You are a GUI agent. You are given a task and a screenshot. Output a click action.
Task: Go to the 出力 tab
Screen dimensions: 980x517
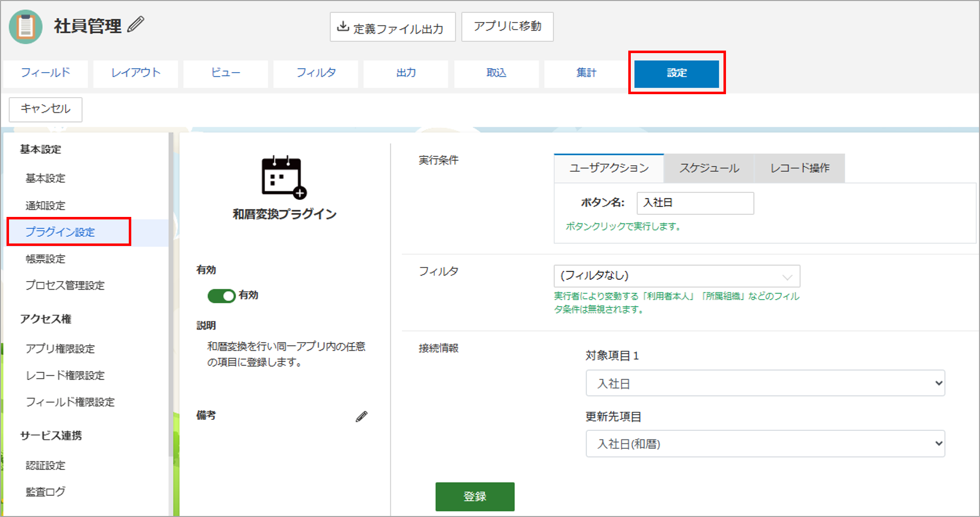(x=406, y=73)
